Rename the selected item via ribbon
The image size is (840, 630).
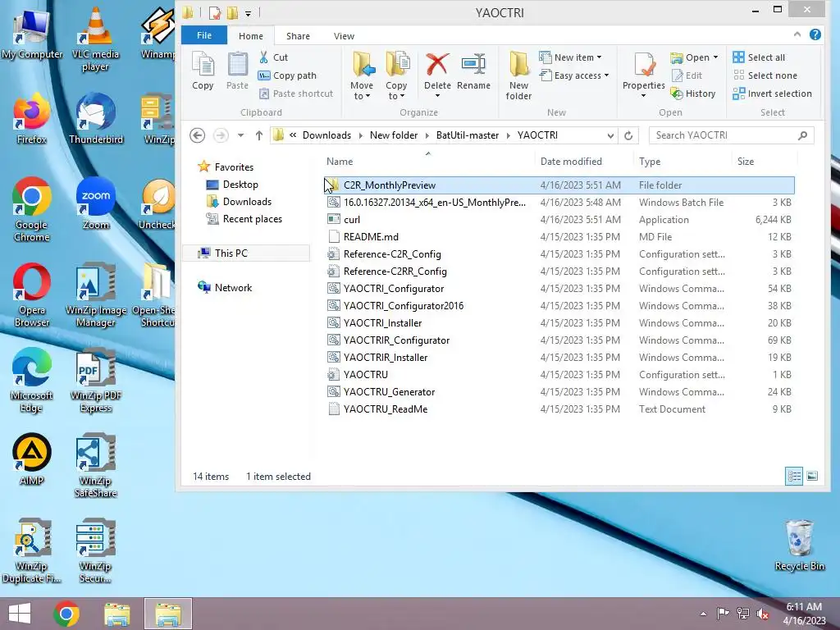[x=473, y=71]
